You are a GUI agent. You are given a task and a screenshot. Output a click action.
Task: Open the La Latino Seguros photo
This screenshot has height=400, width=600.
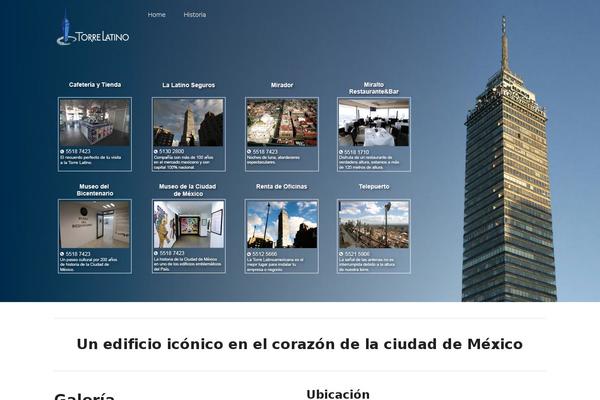pyautogui.click(x=188, y=122)
